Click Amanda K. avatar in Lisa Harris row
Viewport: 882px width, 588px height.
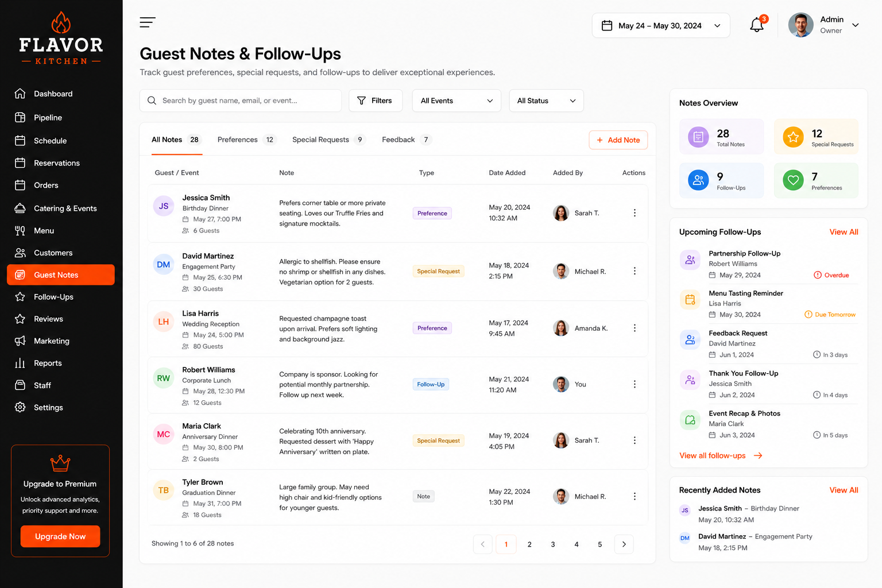pos(561,328)
